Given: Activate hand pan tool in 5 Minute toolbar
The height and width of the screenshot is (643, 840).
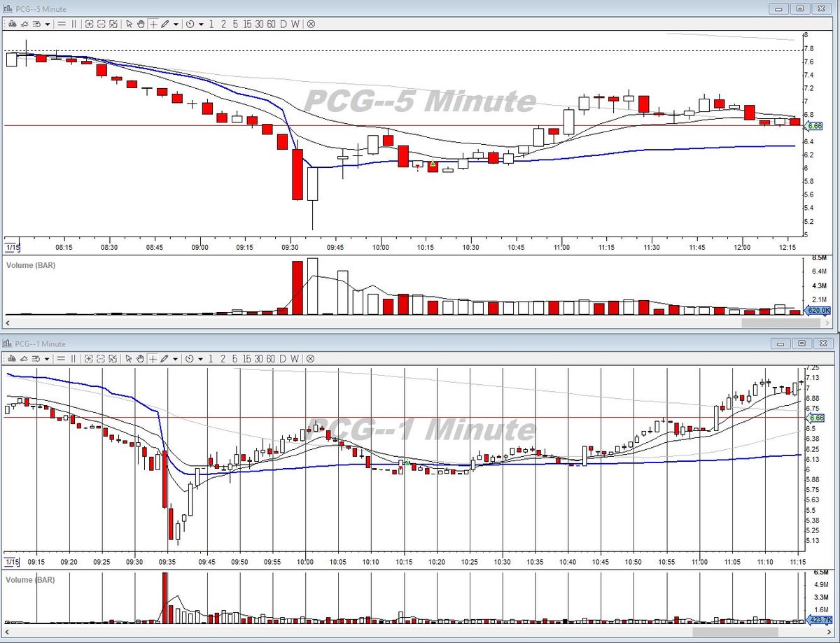Looking at the screenshot, I should [x=141, y=24].
